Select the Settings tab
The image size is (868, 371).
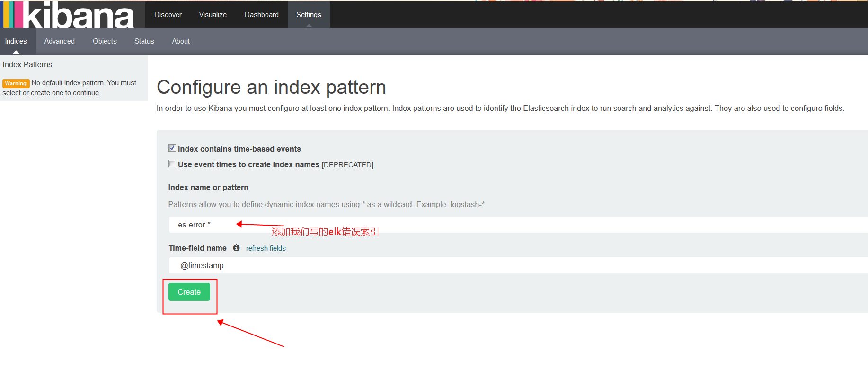[x=309, y=15]
